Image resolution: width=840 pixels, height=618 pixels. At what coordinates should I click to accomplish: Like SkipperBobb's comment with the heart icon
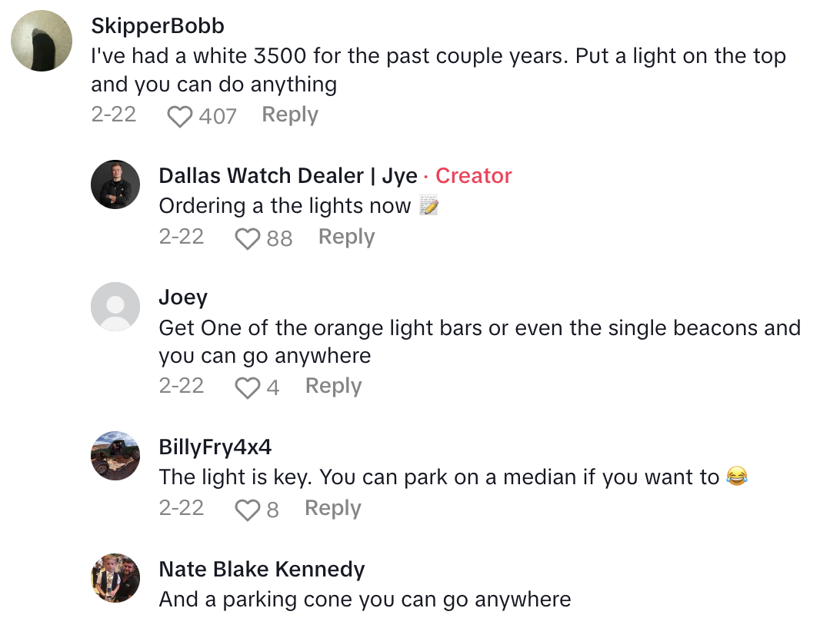[179, 117]
